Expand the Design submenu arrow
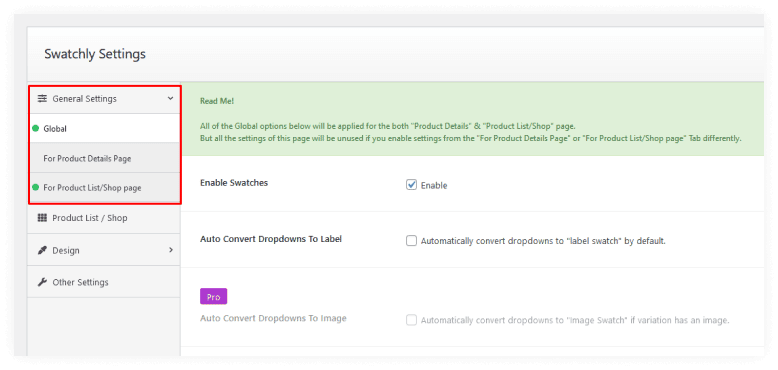 point(171,250)
